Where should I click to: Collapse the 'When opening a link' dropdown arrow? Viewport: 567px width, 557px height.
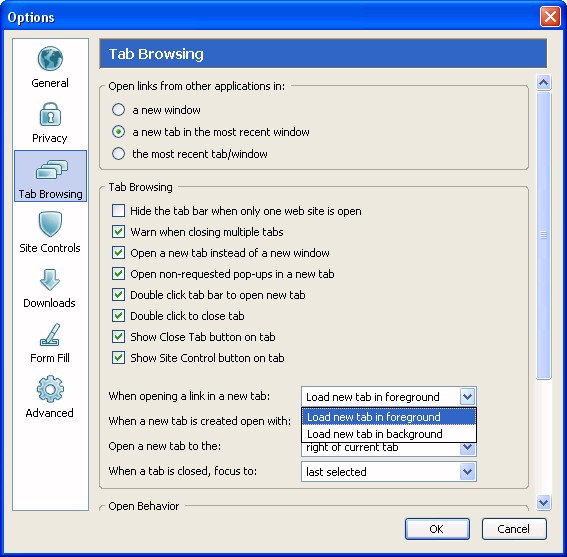pyautogui.click(x=467, y=397)
